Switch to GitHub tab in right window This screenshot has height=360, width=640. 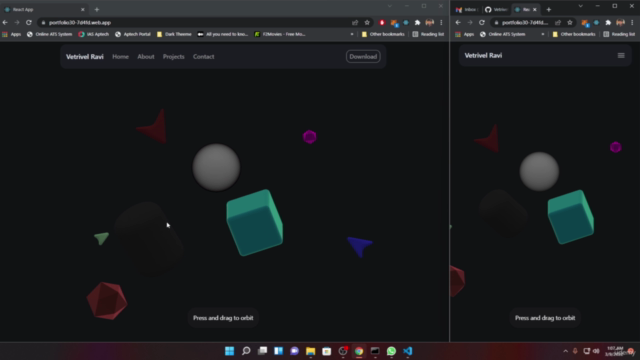496,9
